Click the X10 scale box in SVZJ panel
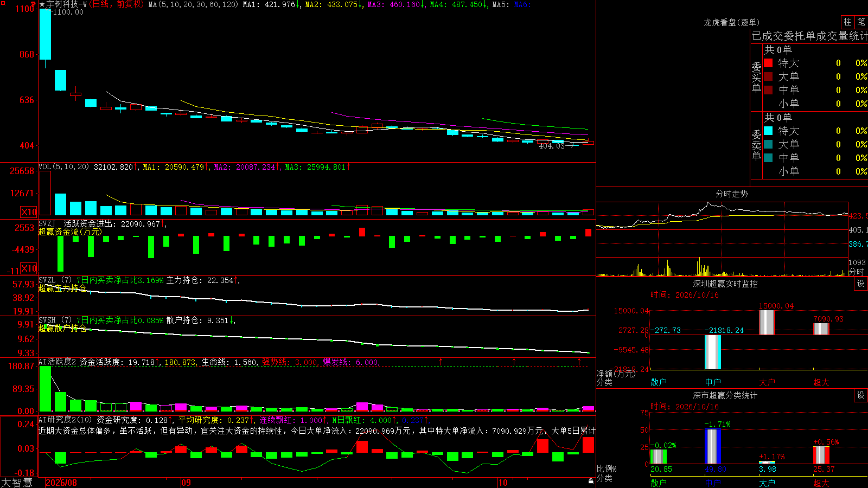868x488 pixels. tap(29, 268)
